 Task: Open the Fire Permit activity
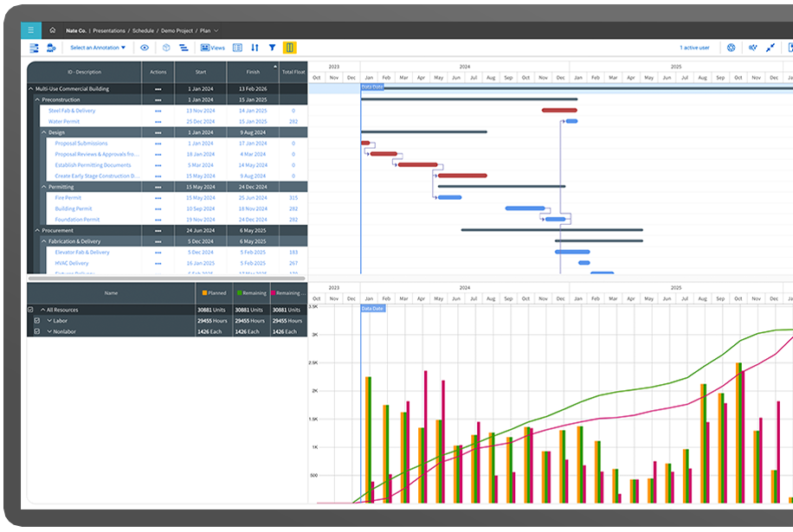68,198
